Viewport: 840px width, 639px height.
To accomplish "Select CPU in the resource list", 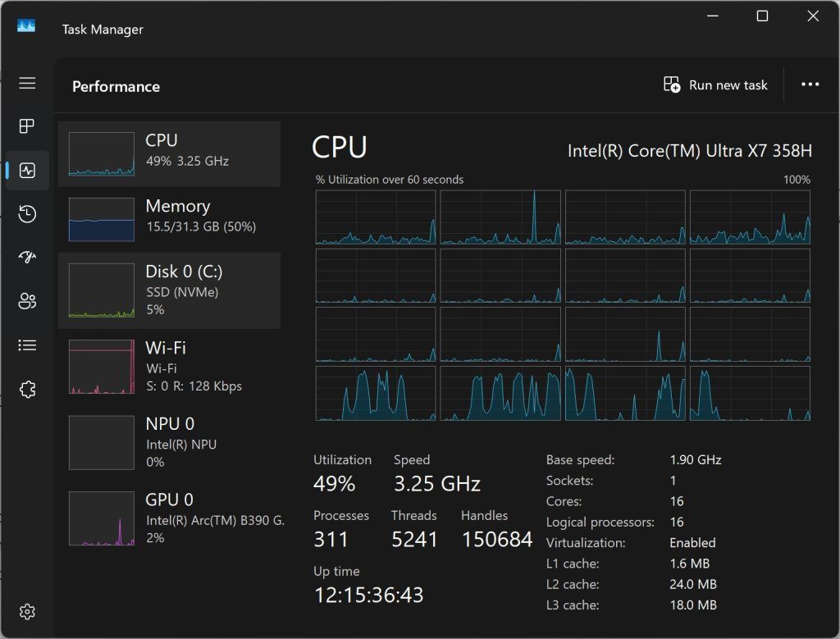I will (169, 153).
